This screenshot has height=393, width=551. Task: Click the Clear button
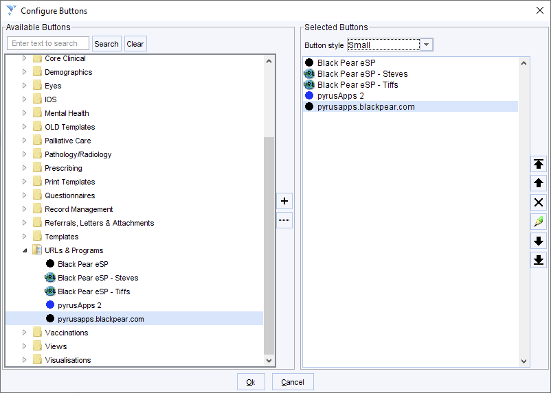[135, 44]
